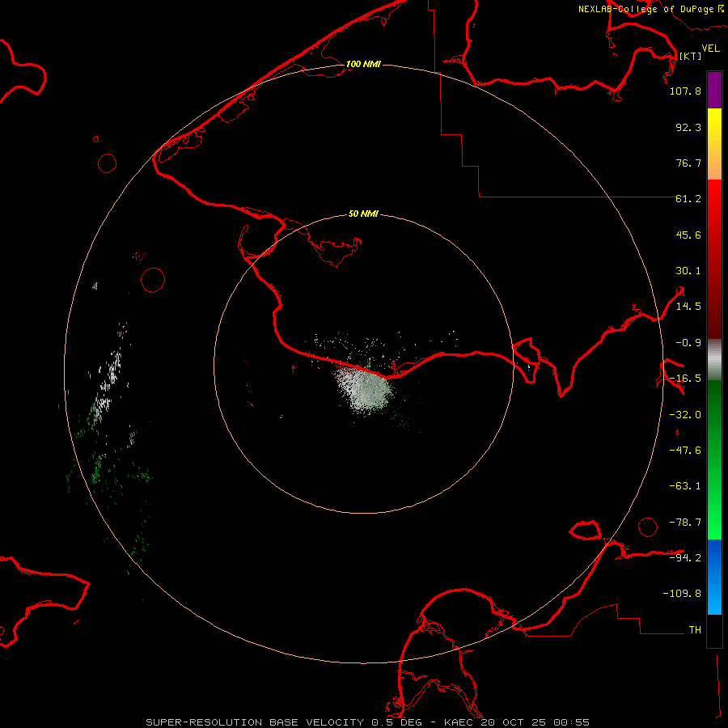Select the -109.8 scale value
728x728 pixels.
click(x=682, y=594)
